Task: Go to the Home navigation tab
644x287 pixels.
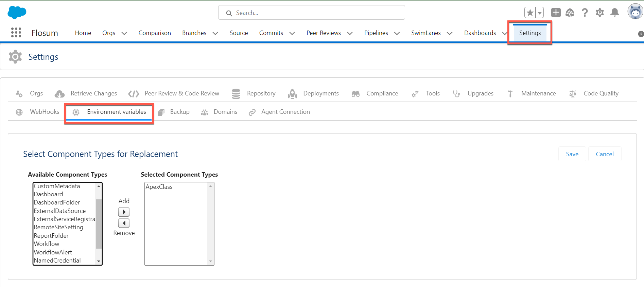Action: pyautogui.click(x=83, y=33)
